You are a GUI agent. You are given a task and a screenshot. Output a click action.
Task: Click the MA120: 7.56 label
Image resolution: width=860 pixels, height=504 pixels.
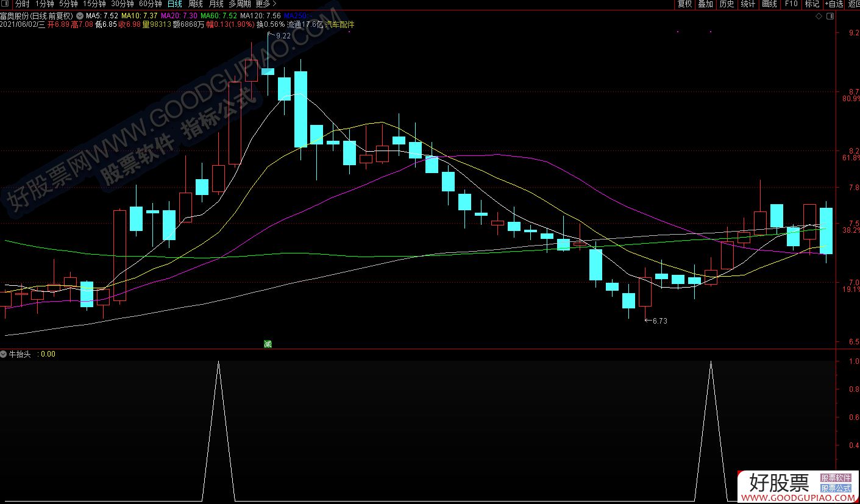(x=260, y=15)
